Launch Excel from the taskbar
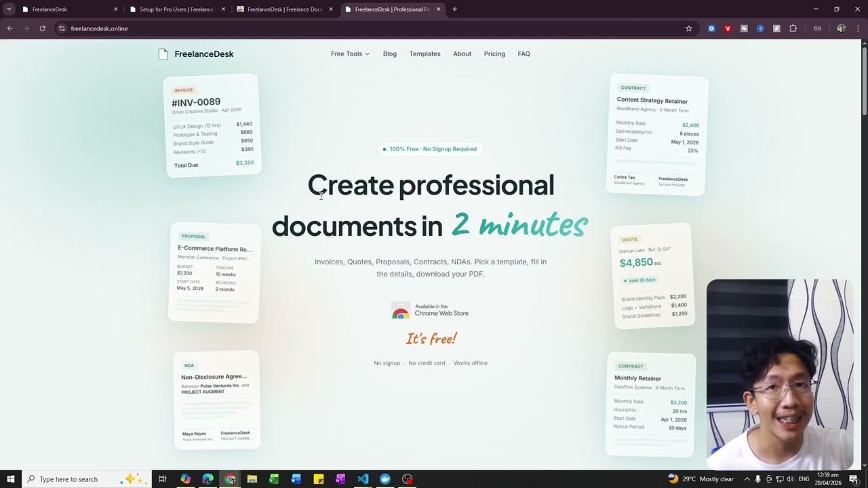 point(274,479)
